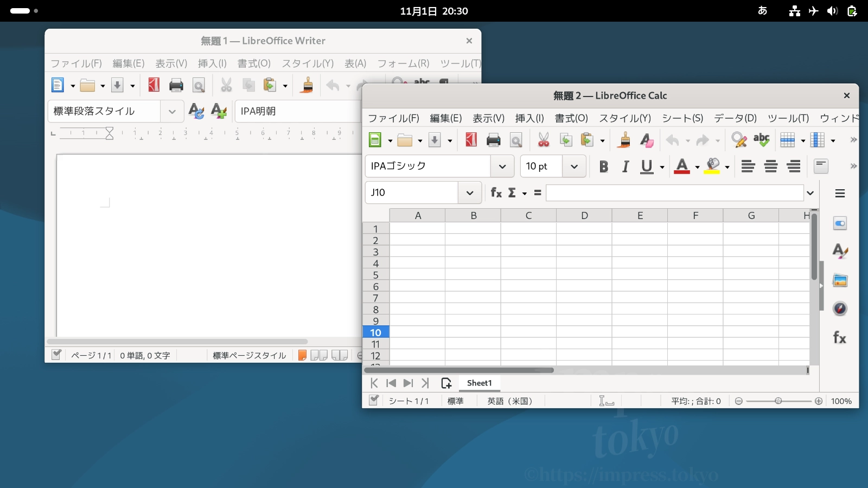Toggle underline formatting in Calc
Viewport: 868px width, 488px height.
tap(647, 166)
